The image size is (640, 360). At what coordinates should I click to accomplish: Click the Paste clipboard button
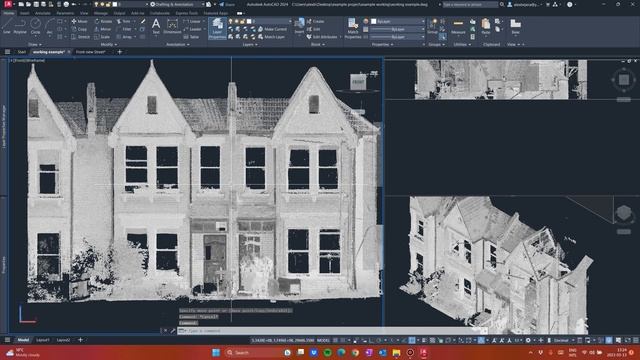point(486,26)
